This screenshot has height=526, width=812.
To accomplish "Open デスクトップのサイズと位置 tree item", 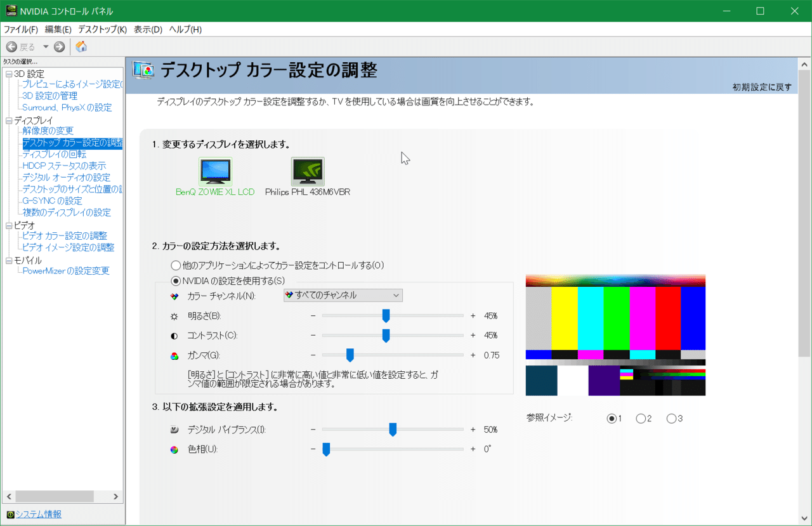I will [x=72, y=189].
